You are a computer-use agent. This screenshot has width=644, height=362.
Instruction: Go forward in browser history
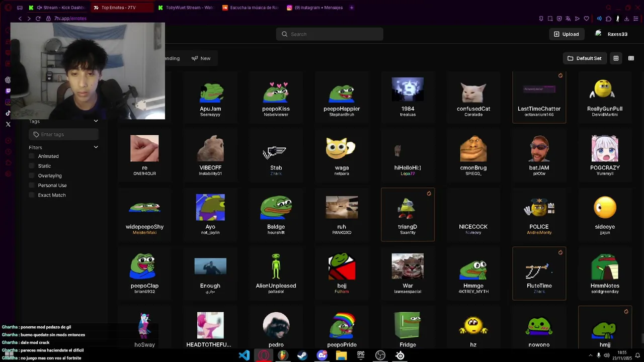[x=29, y=19]
